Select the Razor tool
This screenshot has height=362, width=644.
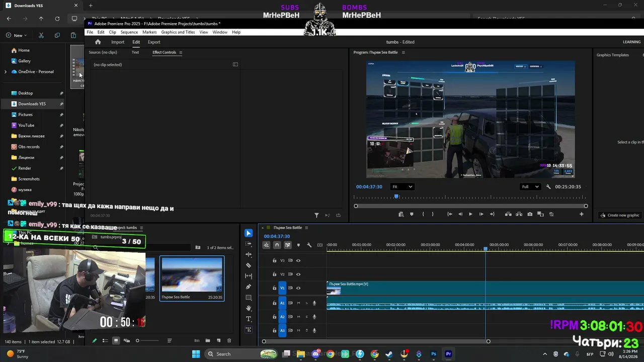tap(249, 265)
